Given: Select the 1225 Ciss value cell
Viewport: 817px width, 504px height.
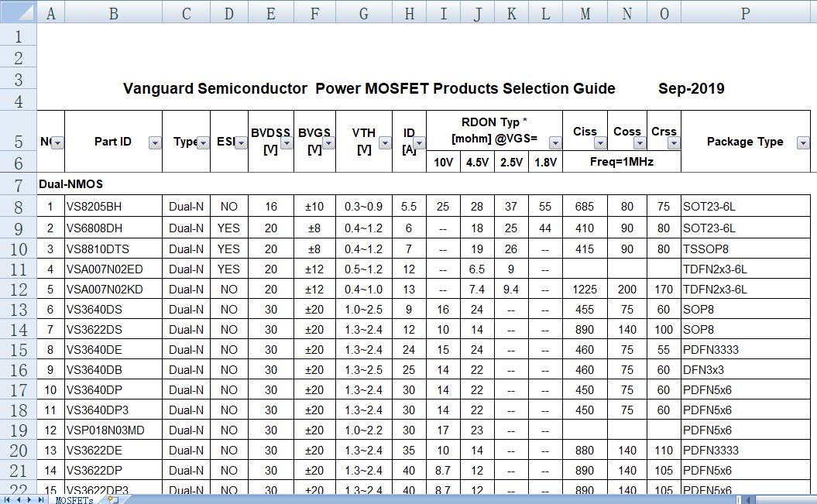Looking at the screenshot, I should [x=585, y=289].
